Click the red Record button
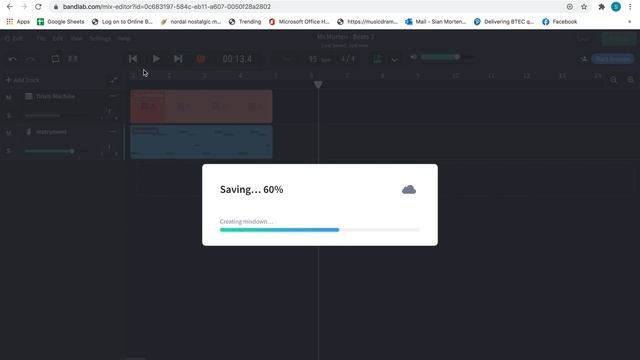The width and height of the screenshot is (640, 360). click(200, 59)
